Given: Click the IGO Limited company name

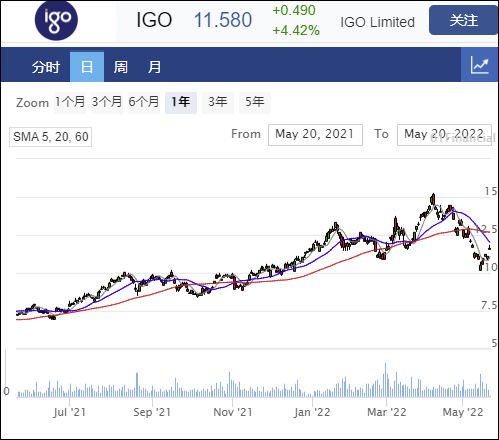Looking at the screenshot, I should click(x=377, y=22).
